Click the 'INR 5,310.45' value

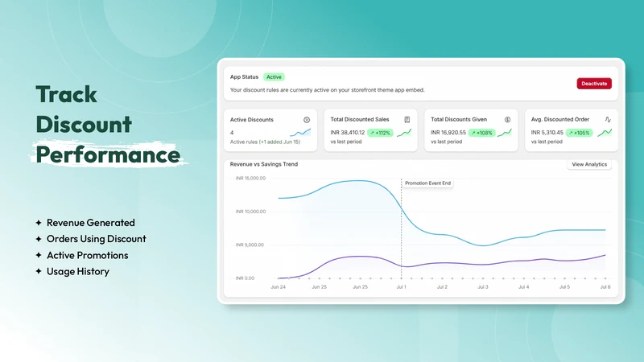[x=547, y=133]
